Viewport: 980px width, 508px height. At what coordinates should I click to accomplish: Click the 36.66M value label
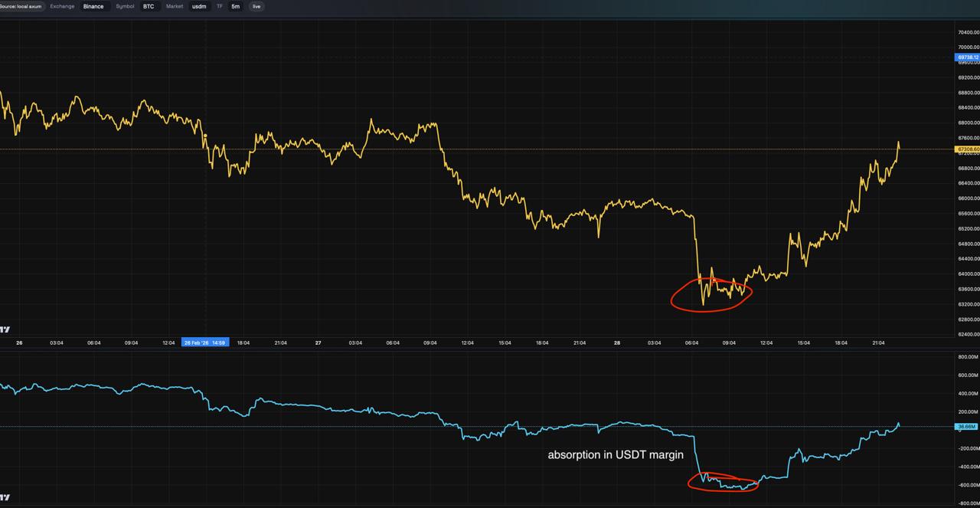click(967, 426)
